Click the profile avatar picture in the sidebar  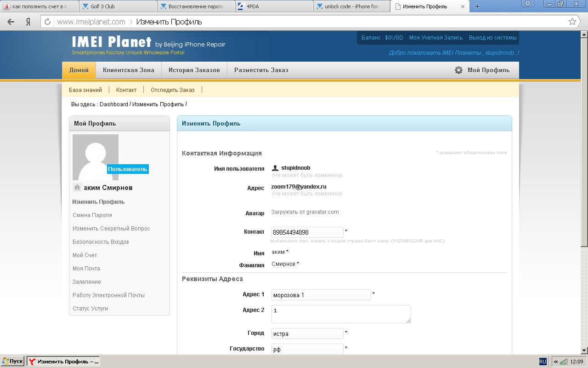point(96,157)
